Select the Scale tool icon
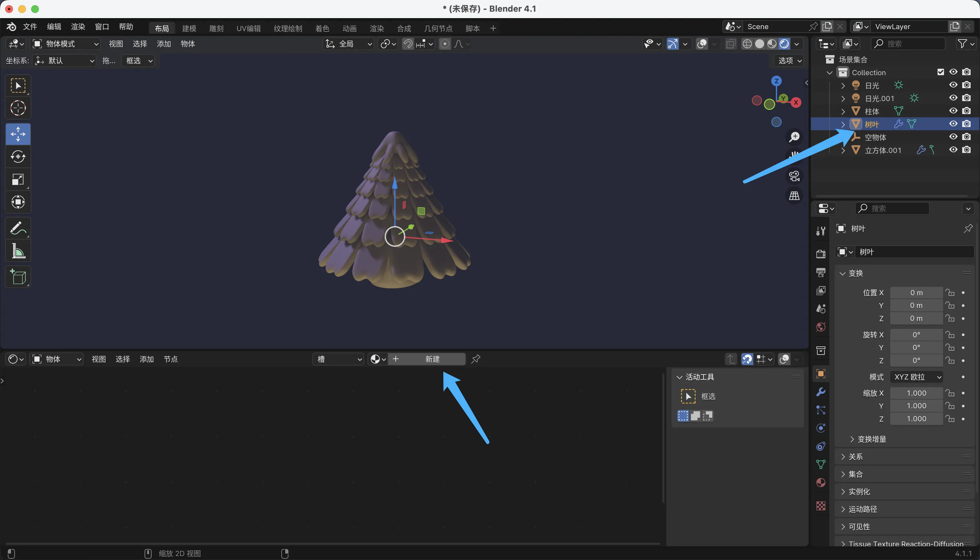This screenshot has height=560, width=980. (x=18, y=179)
